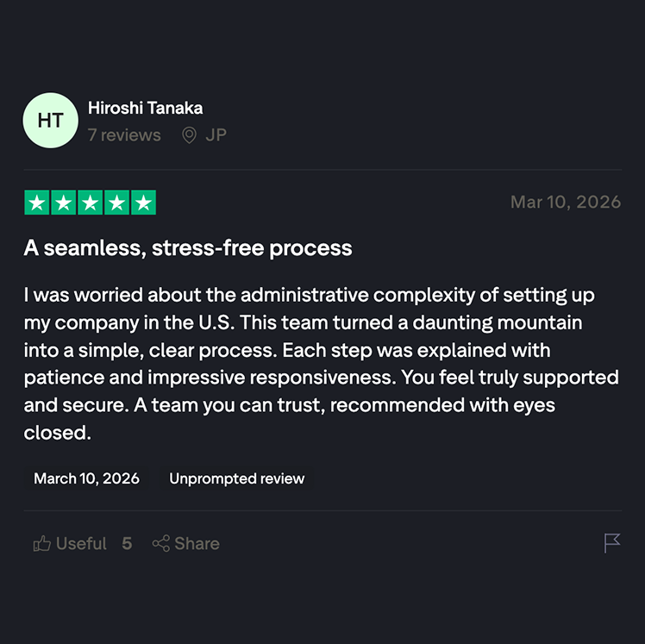The image size is (645, 644).
Task: Flag this review with the flag icon
Action: pos(612,543)
